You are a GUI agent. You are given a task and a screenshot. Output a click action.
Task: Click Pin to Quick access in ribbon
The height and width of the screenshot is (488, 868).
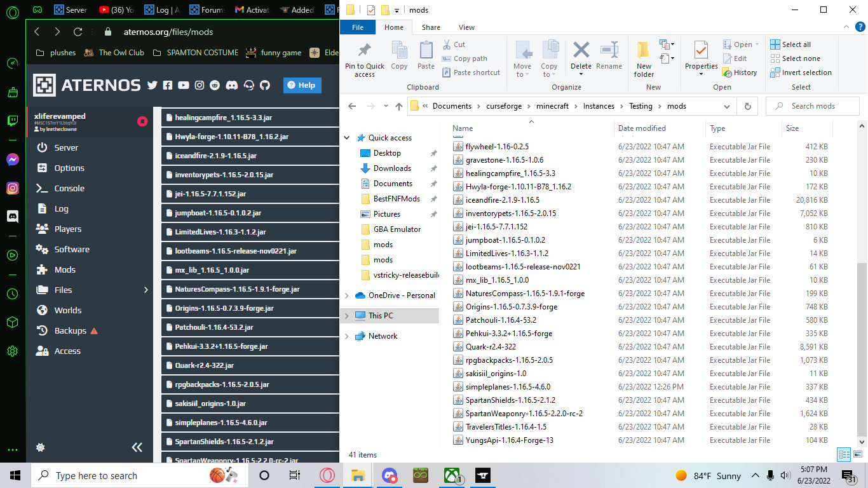(x=365, y=60)
